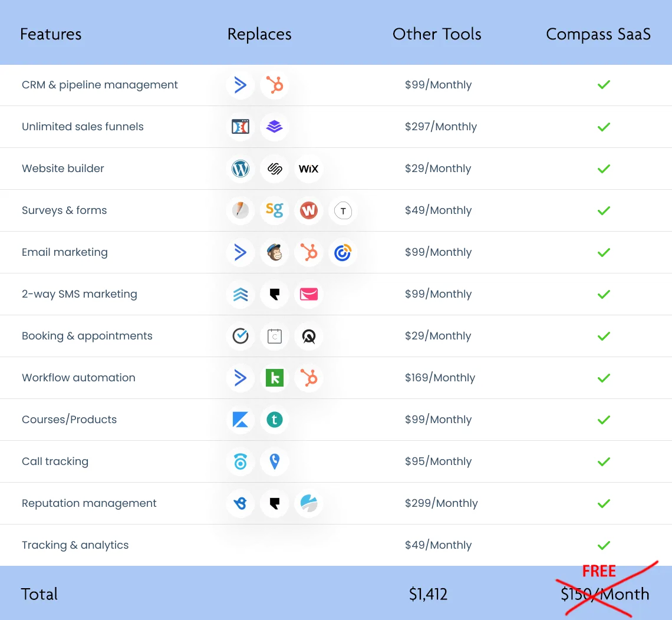This screenshot has width=672, height=620.
Task: Click the green K icon in Workflow row
Action: click(275, 378)
